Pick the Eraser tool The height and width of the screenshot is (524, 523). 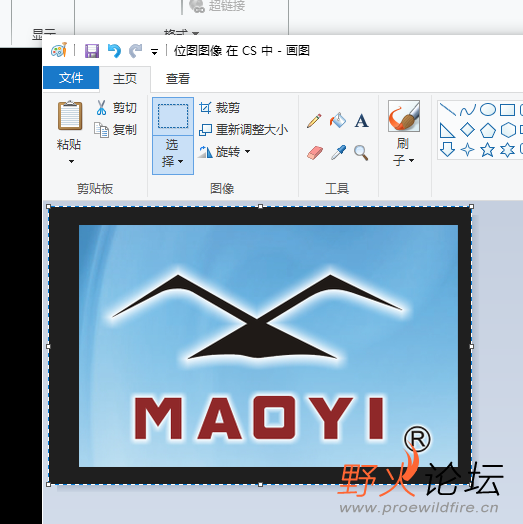[x=314, y=153]
